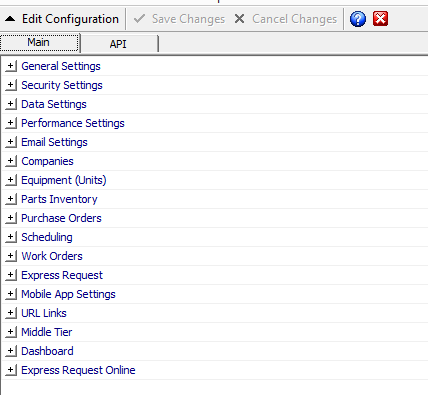Select the Dashboard label

tap(47, 351)
